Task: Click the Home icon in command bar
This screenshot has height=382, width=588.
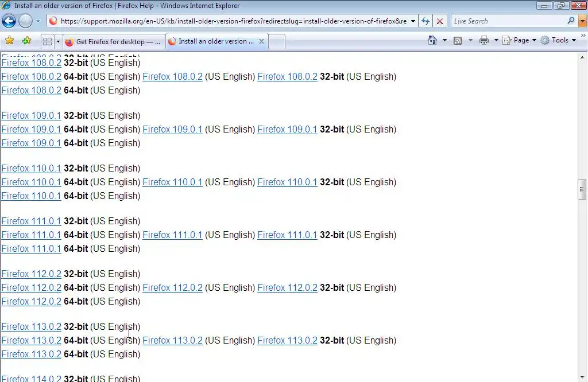Action: point(432,40)
